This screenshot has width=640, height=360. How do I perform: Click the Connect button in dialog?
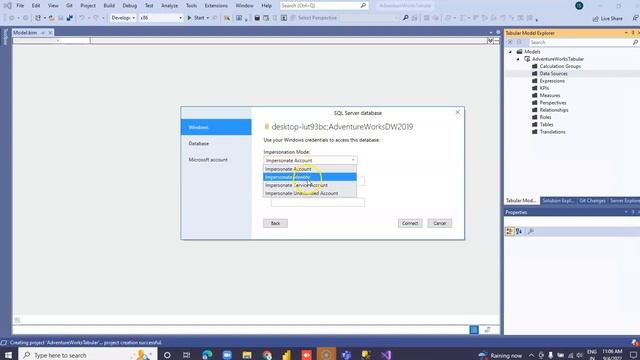(x=410, y=223)
